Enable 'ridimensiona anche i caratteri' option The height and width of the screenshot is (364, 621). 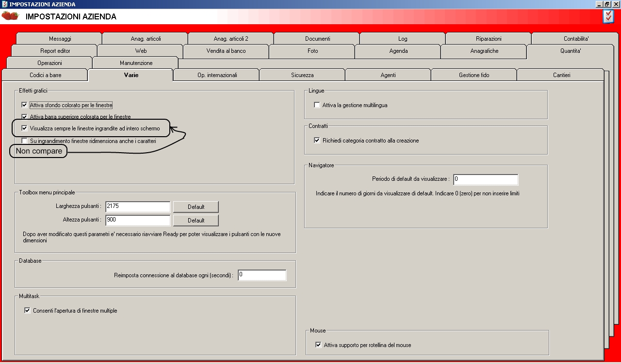coord(24,141)
